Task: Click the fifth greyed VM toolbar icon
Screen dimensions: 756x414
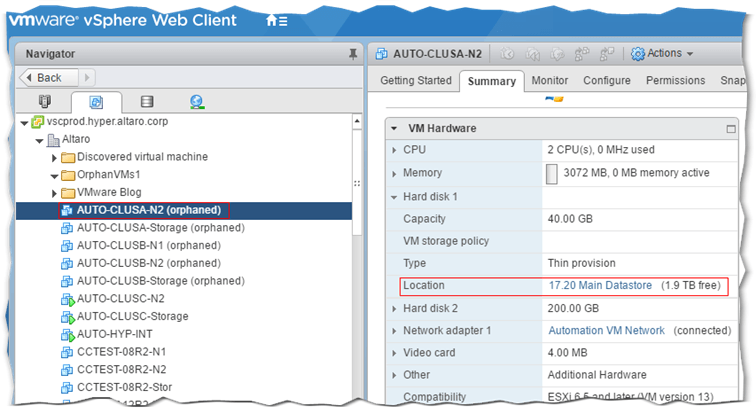Action: point(607,54)
